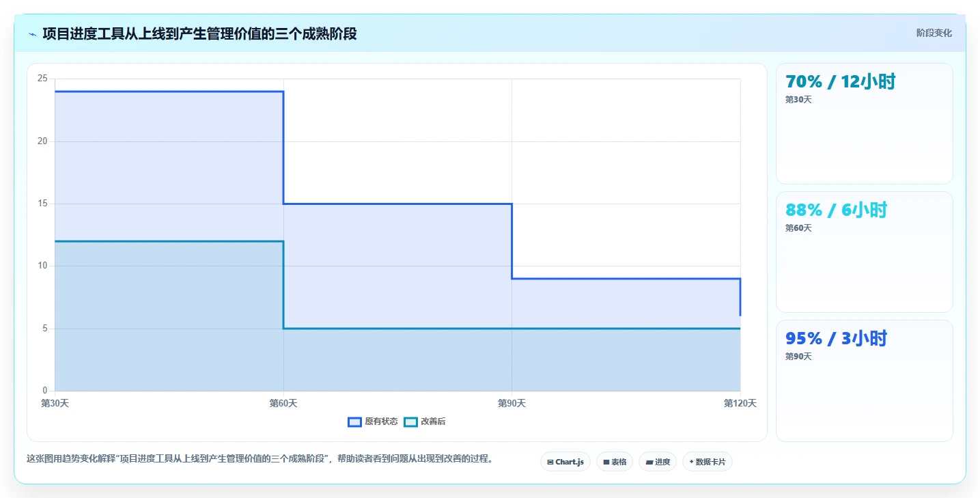Viewport: 980px width, 498px height.
Task: Click the 第30天 x-axis label
Action: click(55, 403)
